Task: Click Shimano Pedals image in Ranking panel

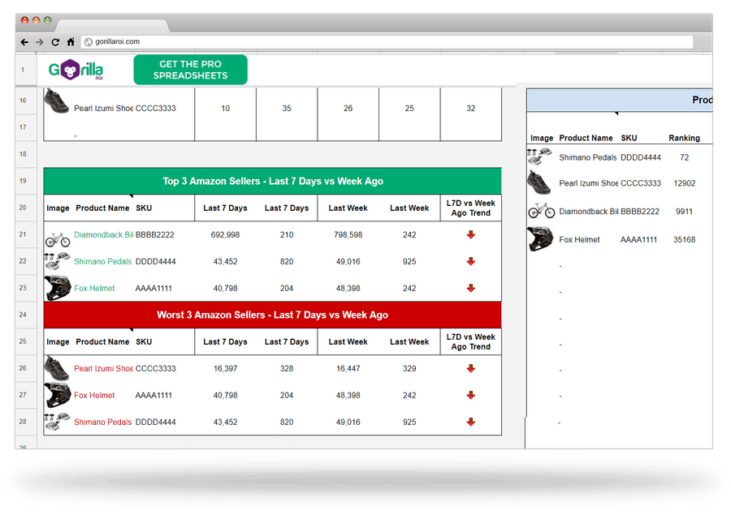Action: pyautogui.click(x=539, y=157)
